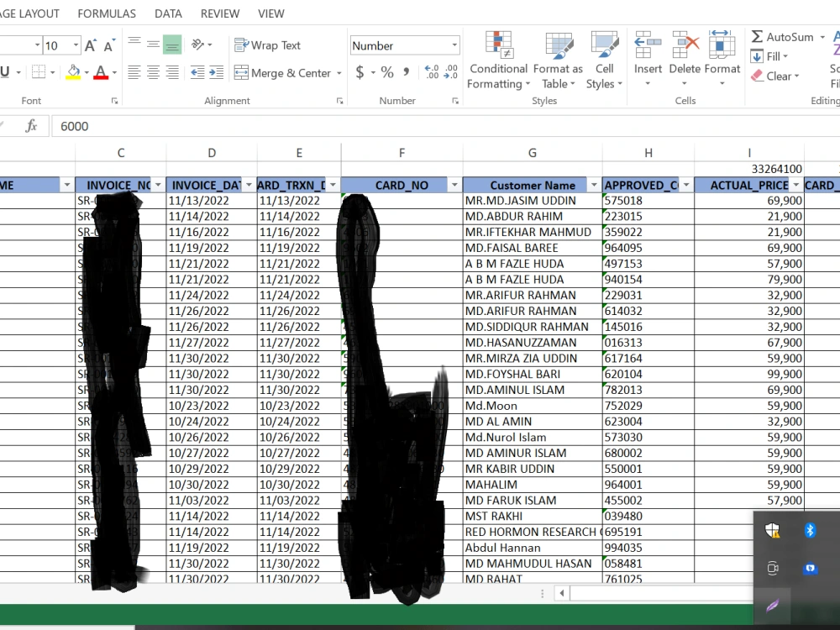Click cell with MD.FOYSHAL BARI
The image size is (840, 630).
pos(532,374)
